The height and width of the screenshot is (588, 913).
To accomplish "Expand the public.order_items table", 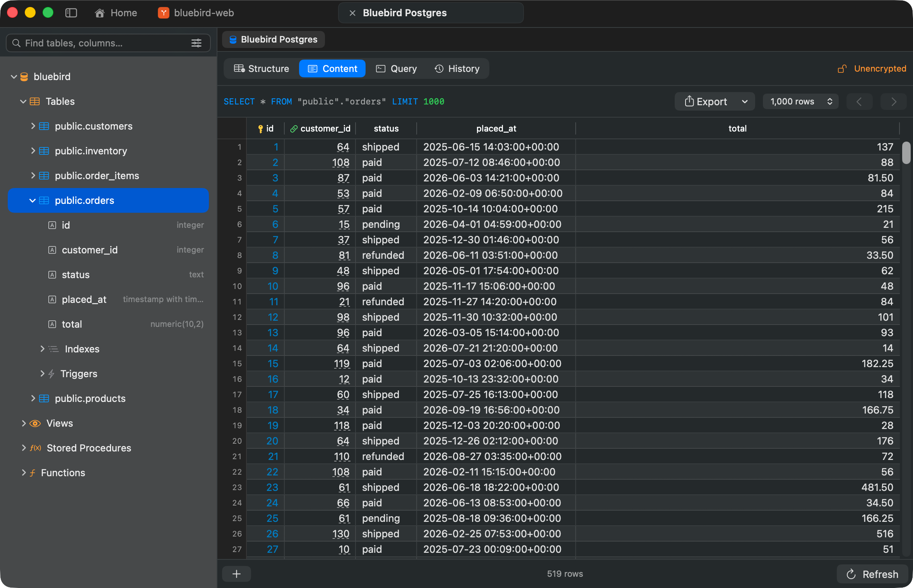I will [33, 176].
